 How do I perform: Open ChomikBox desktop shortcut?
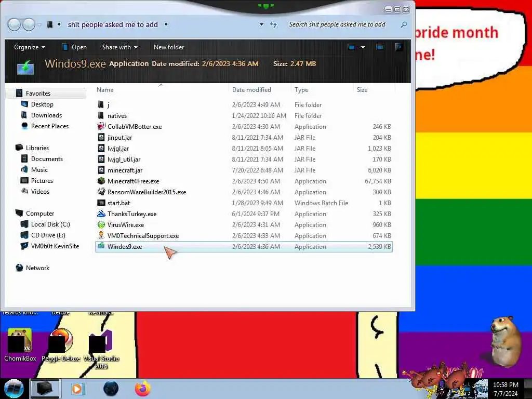coord(20,344)
